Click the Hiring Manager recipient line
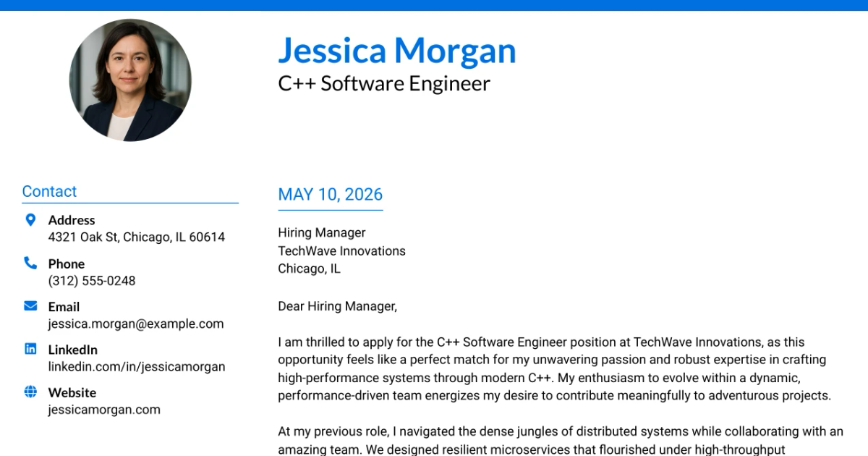 (x=322, y=233)
